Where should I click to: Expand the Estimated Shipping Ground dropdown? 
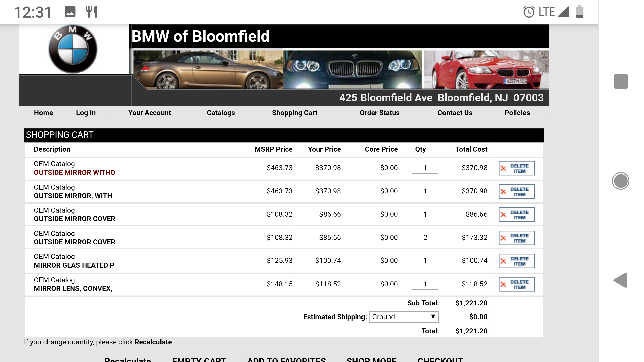click(x=404, y=317)
